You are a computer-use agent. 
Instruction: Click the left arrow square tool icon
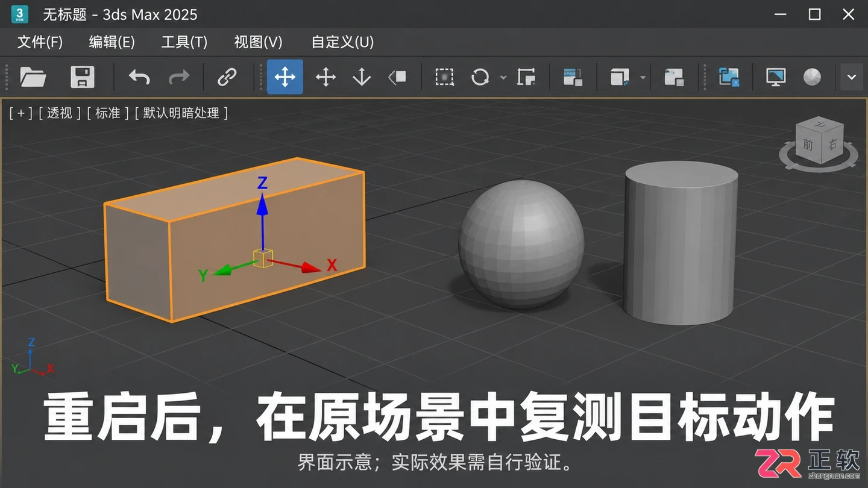point(397,77)
